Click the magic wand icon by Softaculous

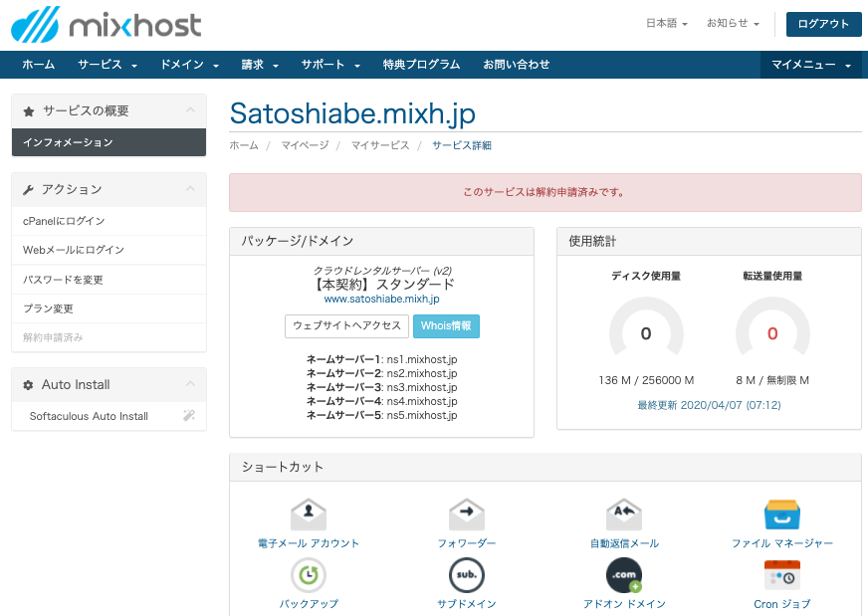point(189,415)
